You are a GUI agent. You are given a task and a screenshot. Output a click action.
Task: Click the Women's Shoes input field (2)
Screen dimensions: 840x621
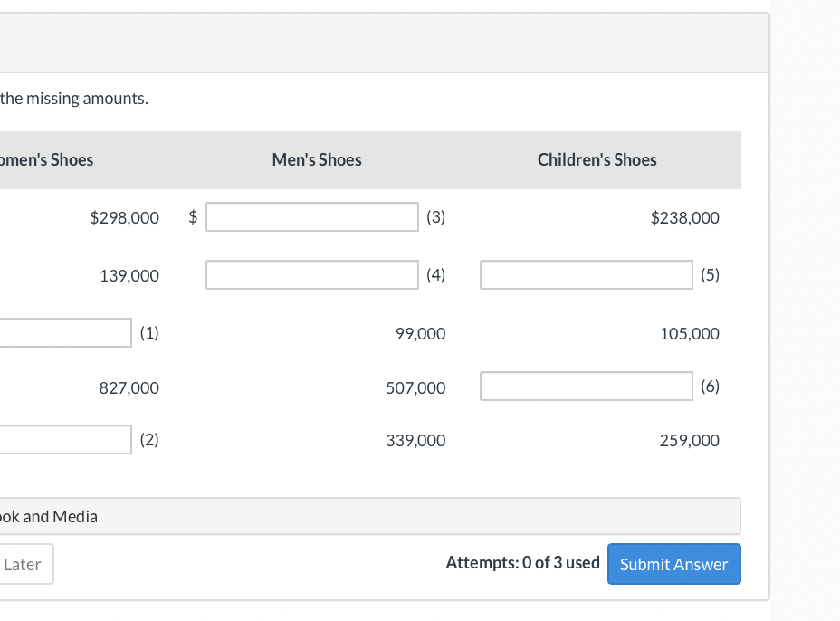point(65,440)
